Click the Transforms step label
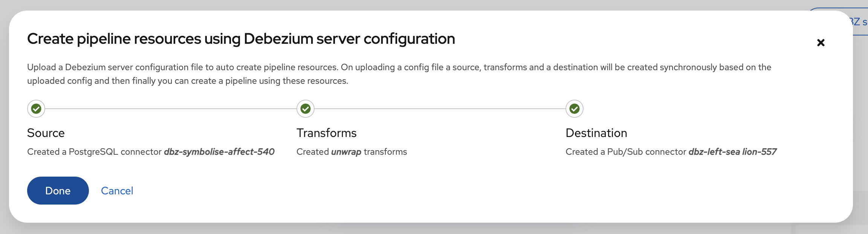 pos(326,133)
